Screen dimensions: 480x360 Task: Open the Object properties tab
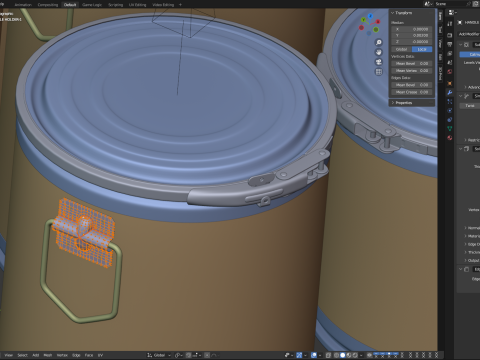click(x=450, y=83)
